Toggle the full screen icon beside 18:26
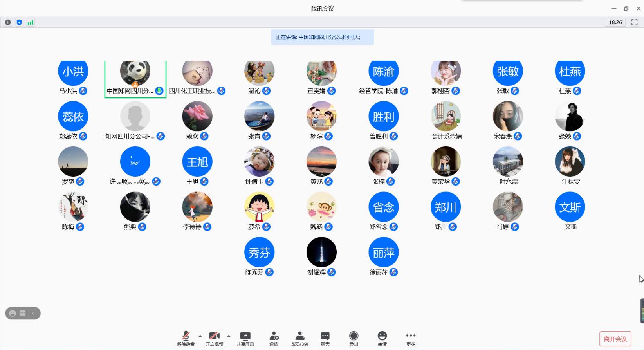644x350 pixels. (634, 22)
